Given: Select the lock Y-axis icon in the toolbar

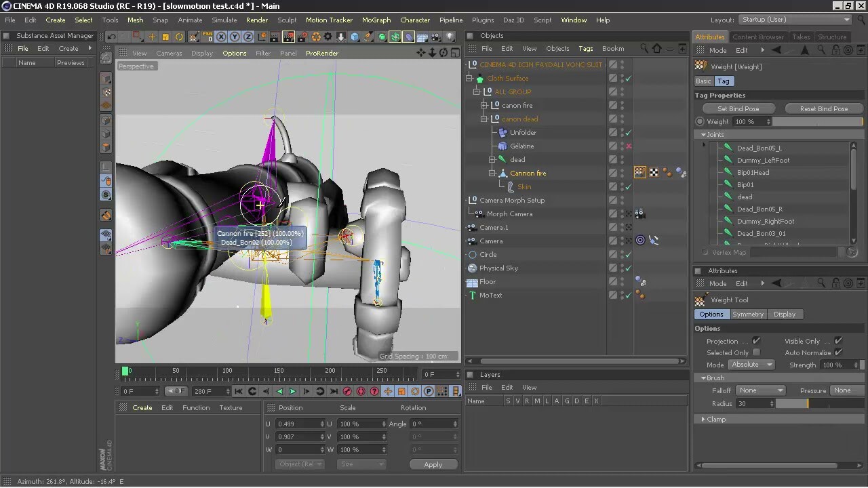Looking at the screenshot, I should (x=234, y=37).
